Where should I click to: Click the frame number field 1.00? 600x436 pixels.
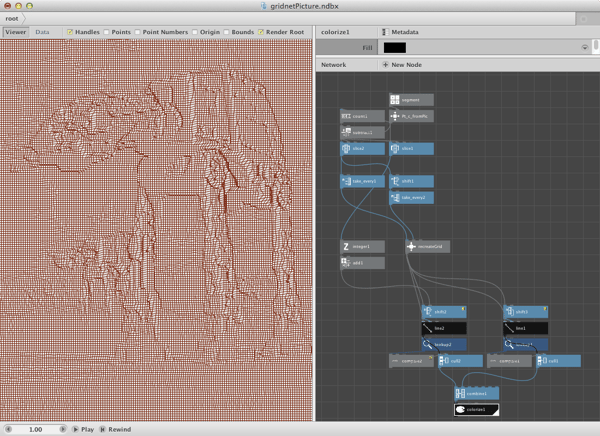point(36,429)
